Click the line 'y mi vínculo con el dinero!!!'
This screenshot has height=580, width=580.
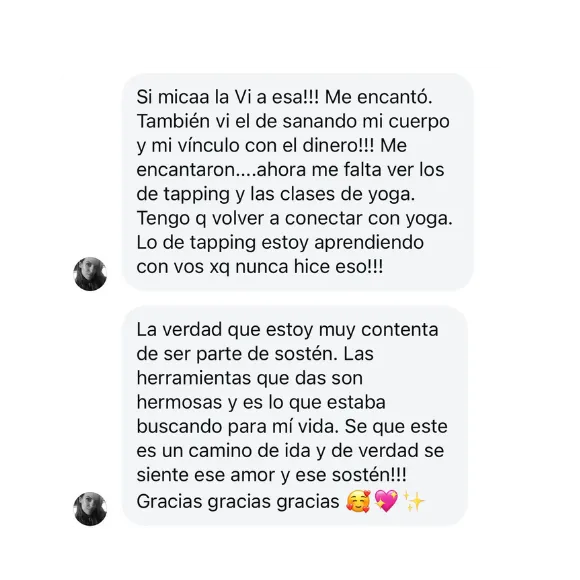click(256, 145)
